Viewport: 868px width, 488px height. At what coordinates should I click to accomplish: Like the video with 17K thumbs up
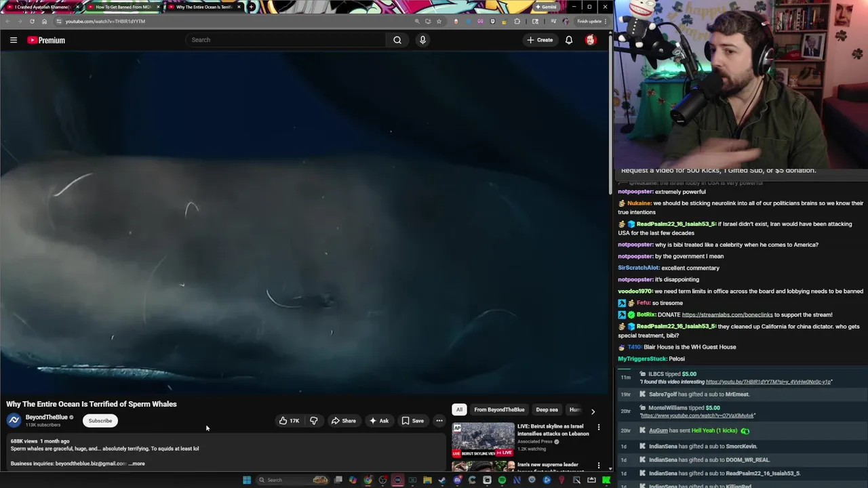[289, 421]
